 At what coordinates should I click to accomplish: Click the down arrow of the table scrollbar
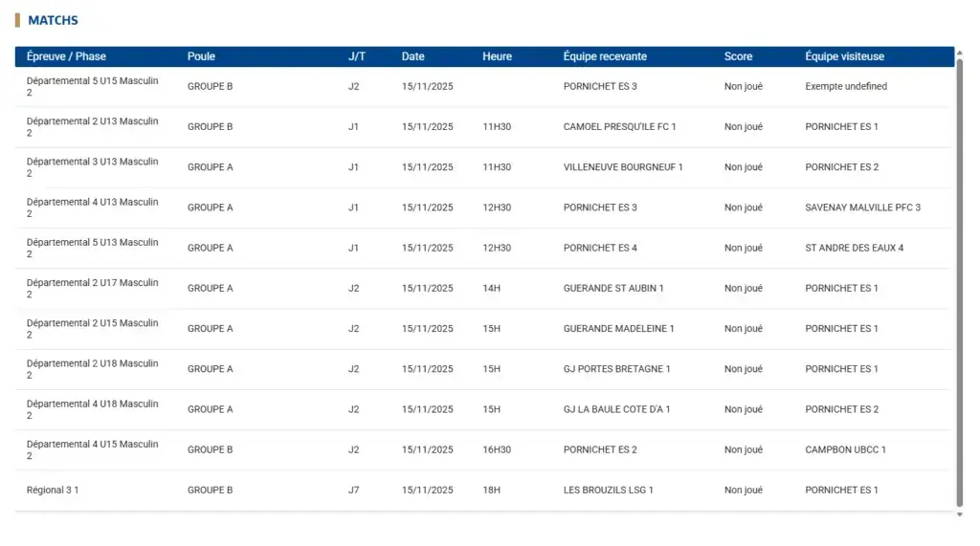click(960, 514)
